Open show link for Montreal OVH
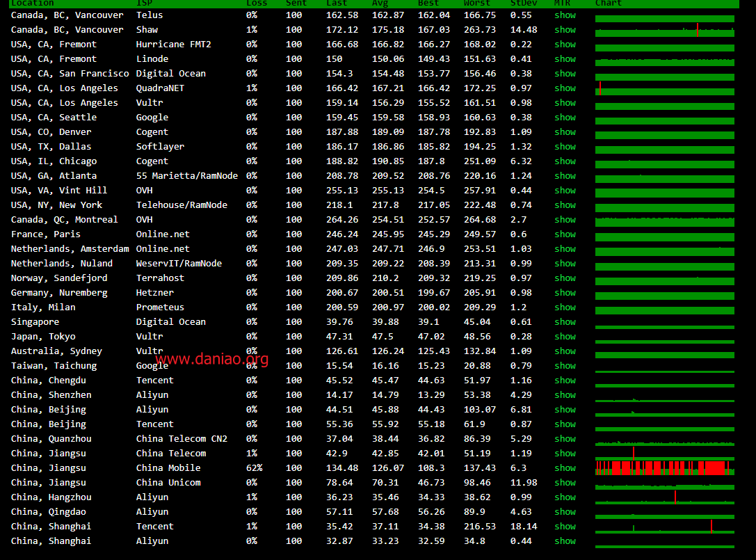The width and height of the screenshot is (756, 560). click(x=565, y=219)
